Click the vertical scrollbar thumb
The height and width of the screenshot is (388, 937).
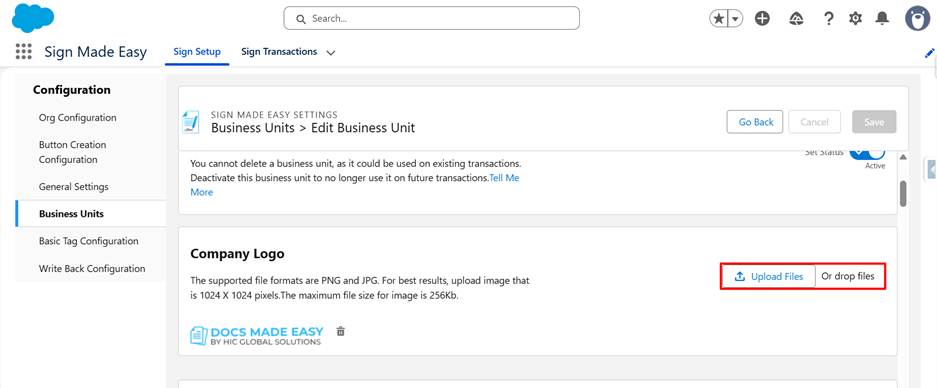pos(903,194)
